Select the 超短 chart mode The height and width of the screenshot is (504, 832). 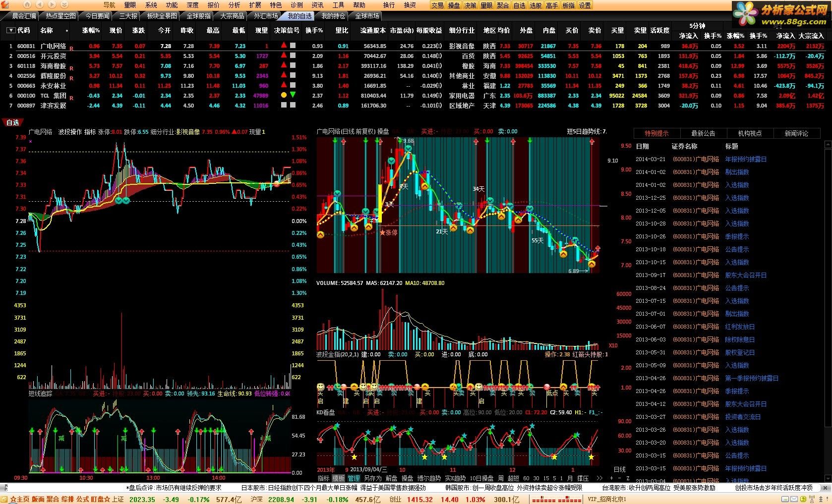point(514,478)
